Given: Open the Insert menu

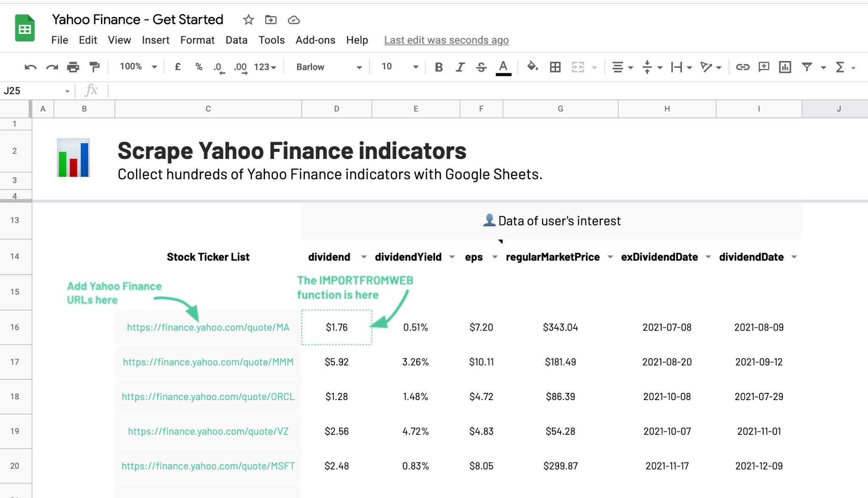Looking at the screenshot, I should point(156,40).
